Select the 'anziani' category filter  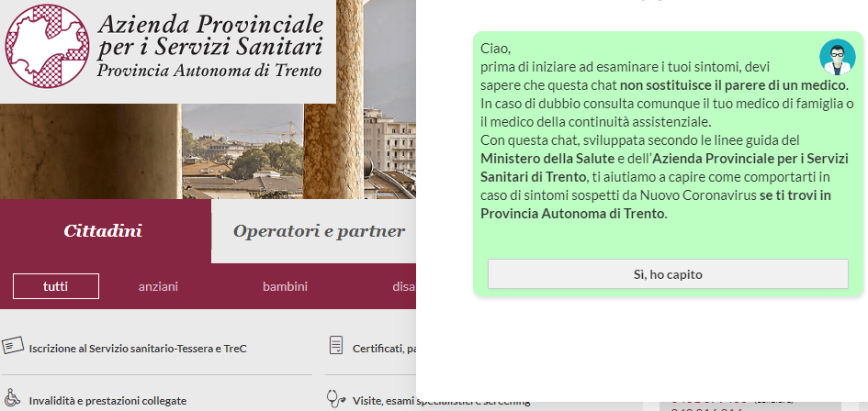158,286
